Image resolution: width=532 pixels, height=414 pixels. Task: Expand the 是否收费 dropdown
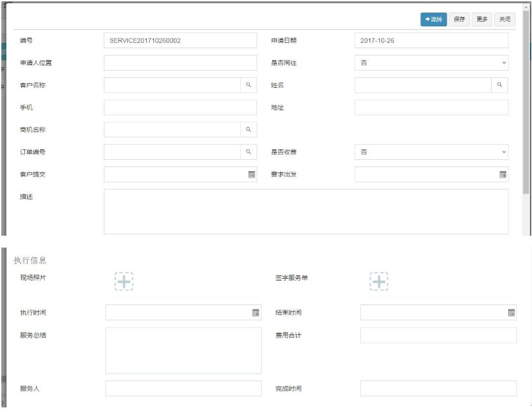[x=431, y=153]
